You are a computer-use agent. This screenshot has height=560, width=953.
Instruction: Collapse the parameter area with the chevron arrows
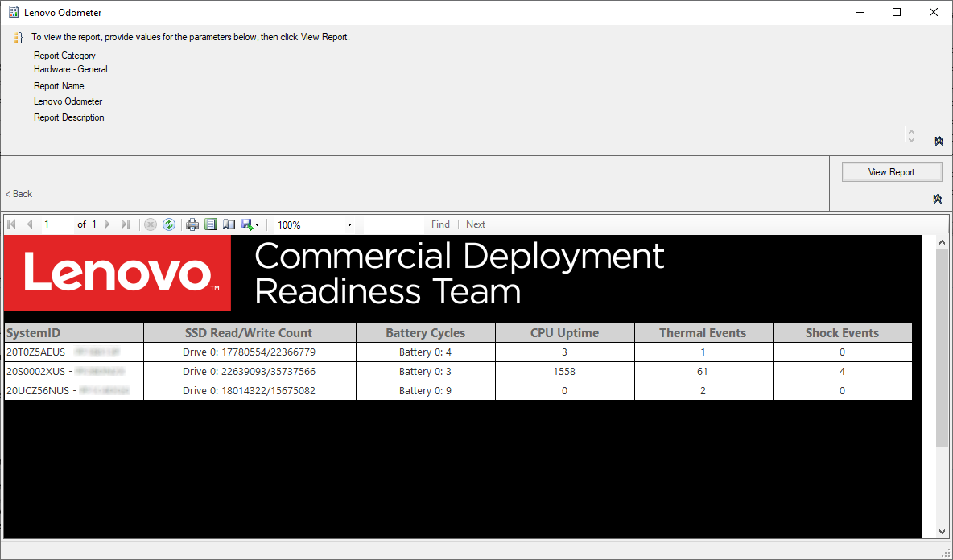coord(911,135)
